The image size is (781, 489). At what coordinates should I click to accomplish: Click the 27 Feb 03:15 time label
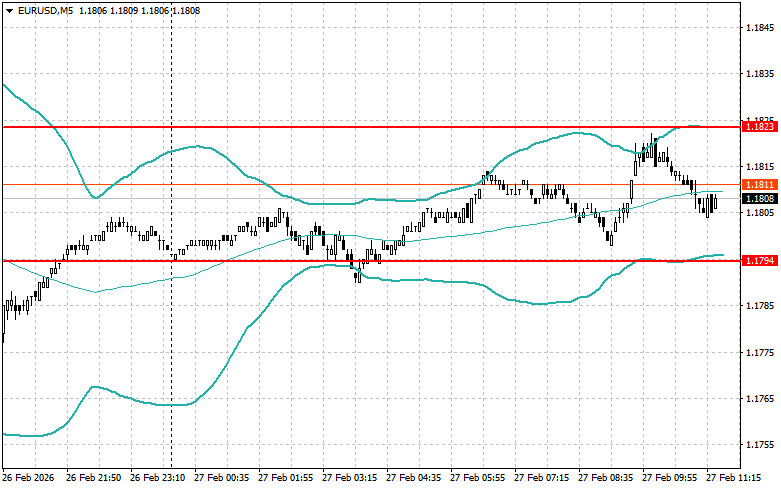pos(349,477)
